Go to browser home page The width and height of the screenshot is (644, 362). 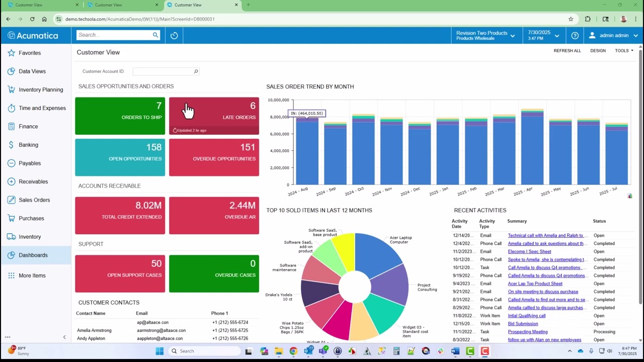(x=44, y=19)
